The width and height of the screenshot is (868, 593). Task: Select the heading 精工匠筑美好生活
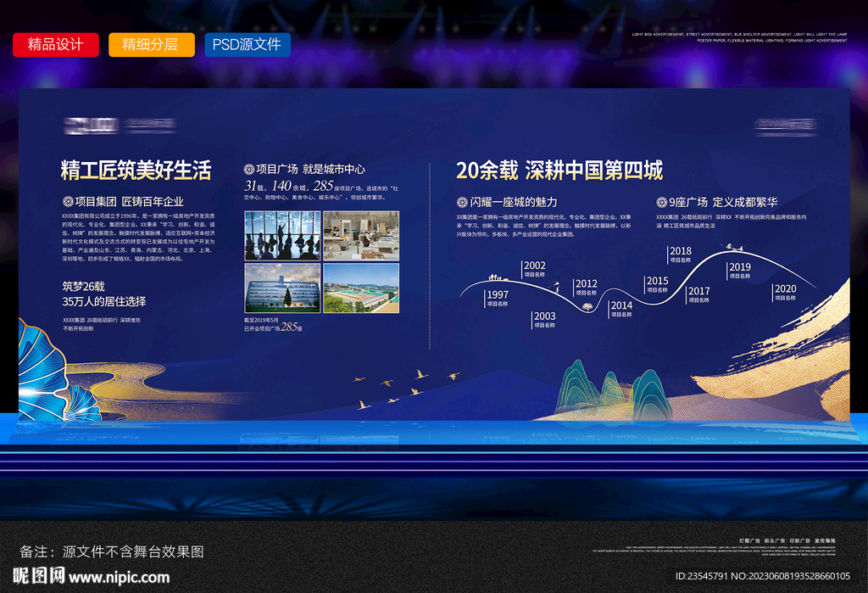point(136,171)
